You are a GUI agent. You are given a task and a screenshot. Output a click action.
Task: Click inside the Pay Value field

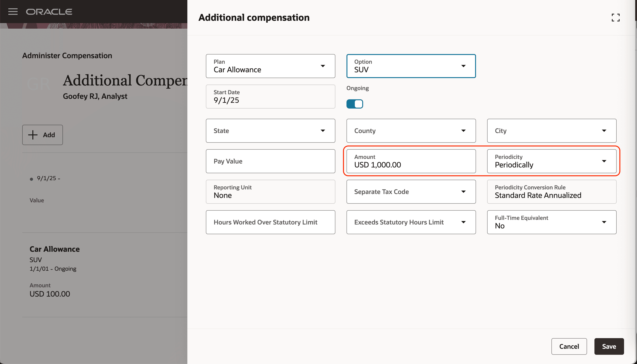[270, 161]
